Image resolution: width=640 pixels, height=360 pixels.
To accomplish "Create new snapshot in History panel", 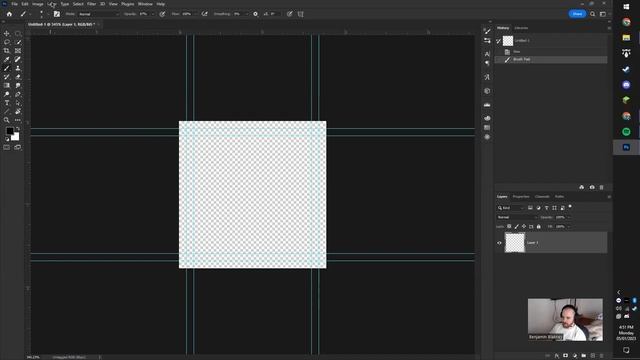I will tap(592, 187).
